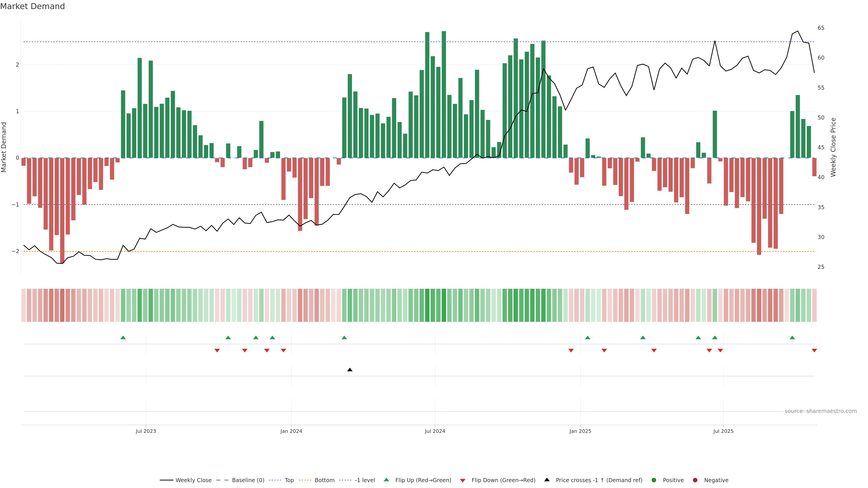Click the Jul 2024 x-axis label
The image size is (868, 488).
[x=435, y=431]
